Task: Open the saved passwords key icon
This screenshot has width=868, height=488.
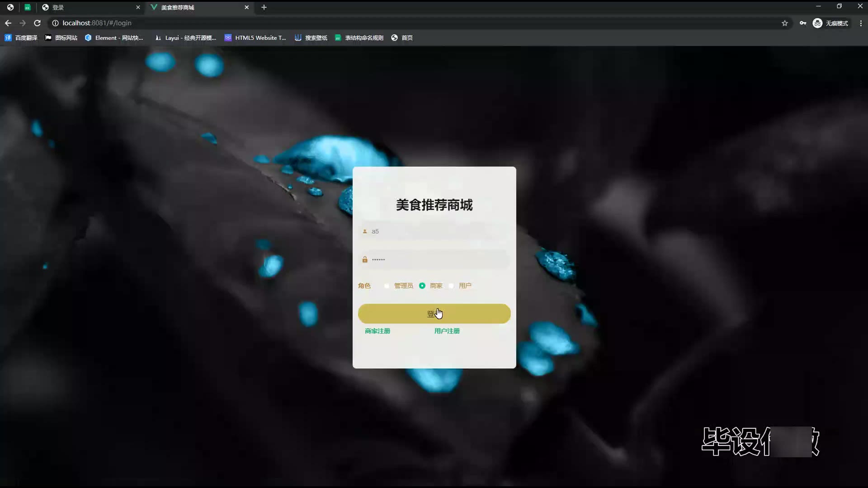Action: 803,23
